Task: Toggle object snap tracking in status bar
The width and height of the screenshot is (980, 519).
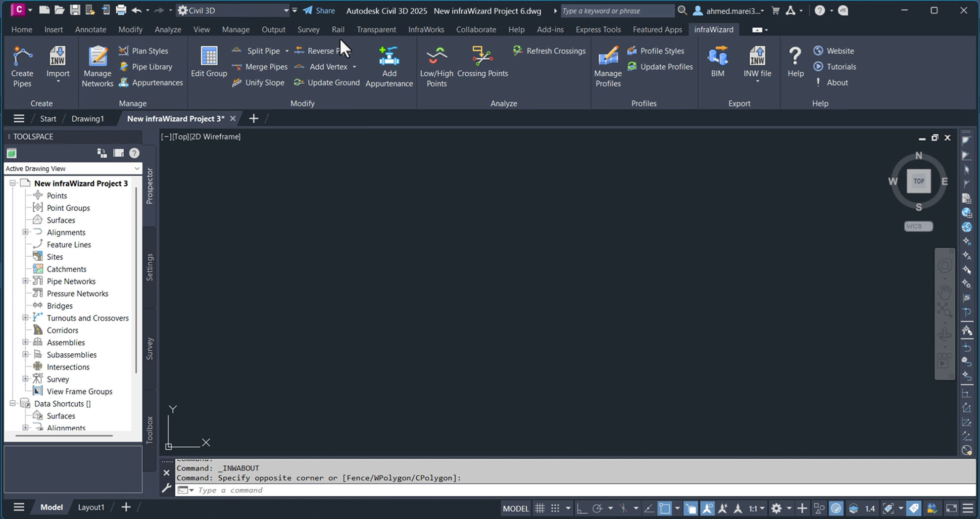Action: (x=649, y=508)
